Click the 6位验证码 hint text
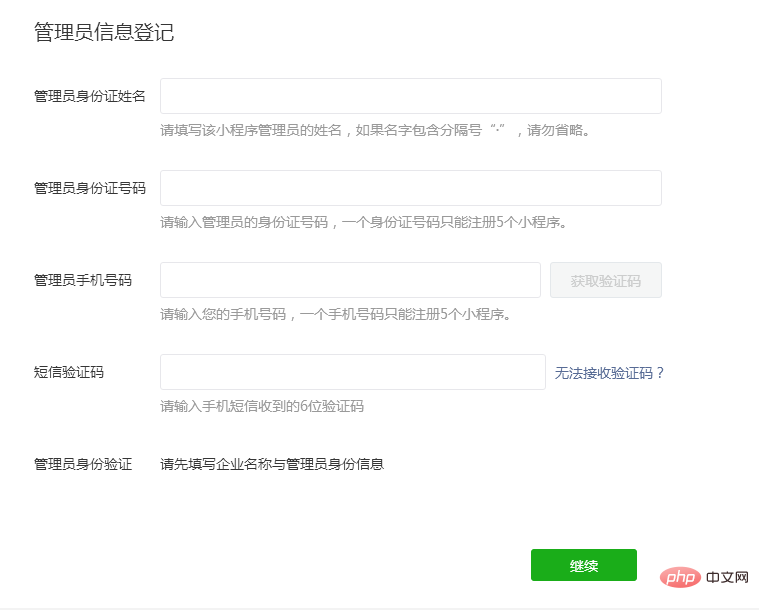This screenshot has height=610, width=759. (x=262, y=406)
